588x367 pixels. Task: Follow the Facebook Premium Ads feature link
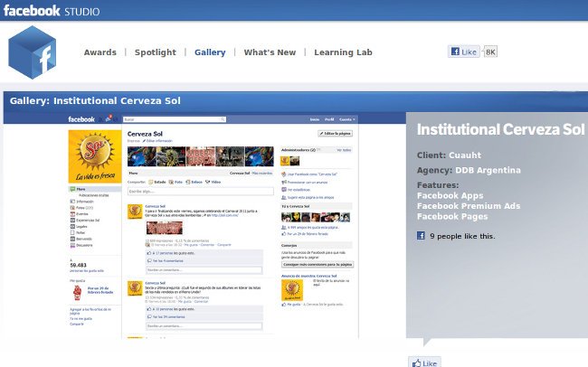(x=468, y=206)
